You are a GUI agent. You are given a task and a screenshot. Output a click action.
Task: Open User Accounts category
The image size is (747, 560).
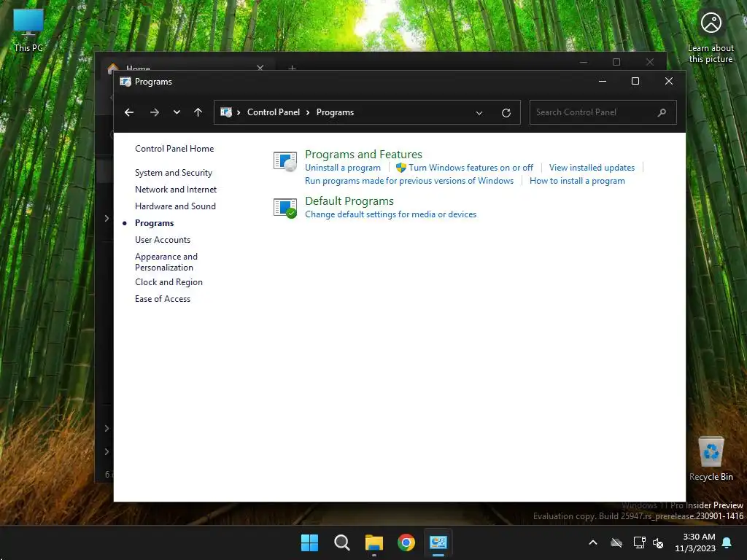(x=163, y=239)
